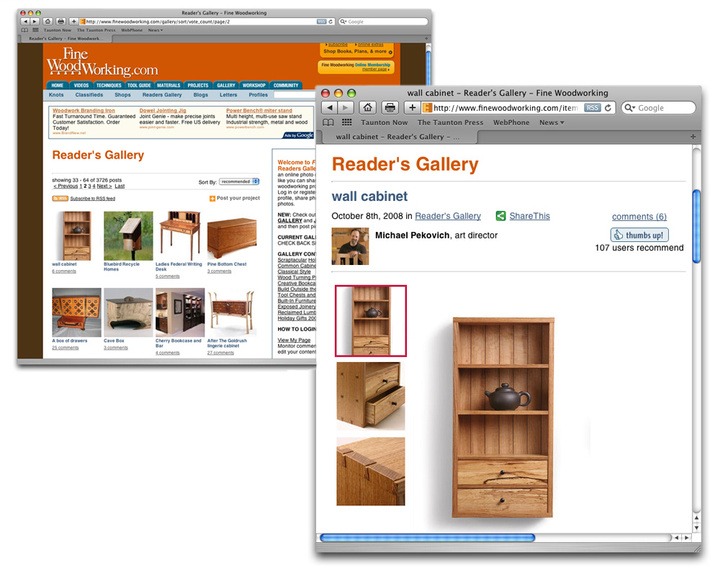Open the comments (6) link

(x=639, y=217)
